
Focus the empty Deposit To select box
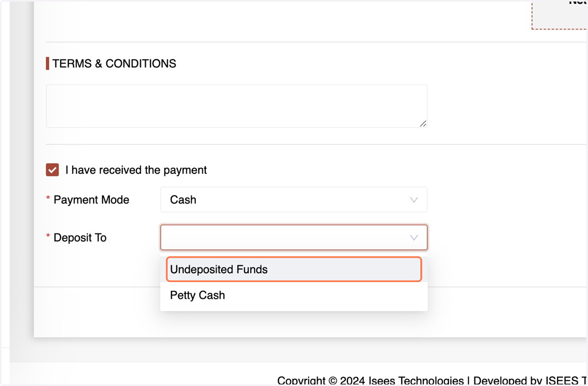coord(294,238)
